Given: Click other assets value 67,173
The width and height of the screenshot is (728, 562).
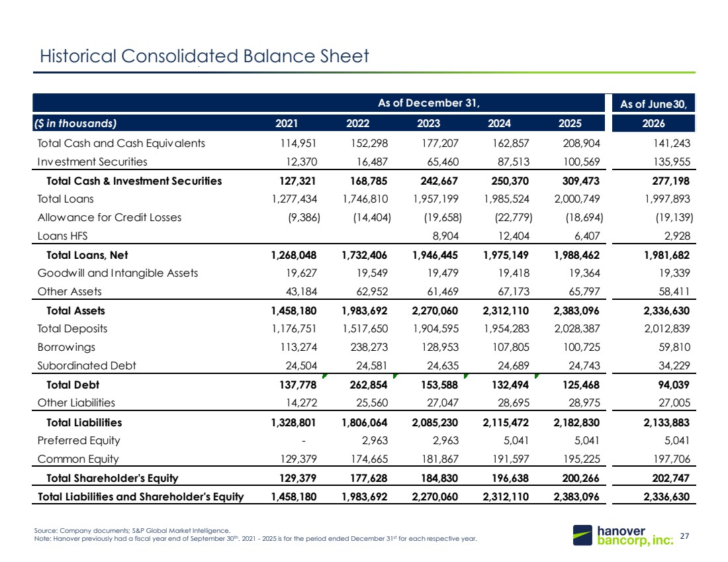Looking at the screenshot, I should [514, 292].
